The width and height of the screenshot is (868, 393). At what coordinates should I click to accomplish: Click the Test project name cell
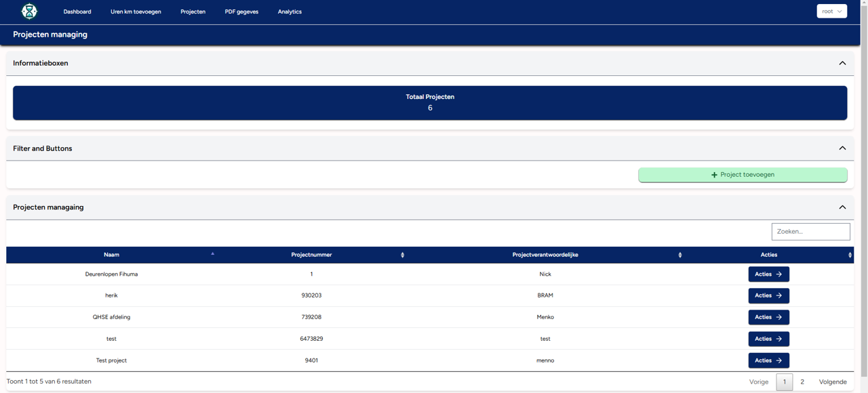(111, 360)
